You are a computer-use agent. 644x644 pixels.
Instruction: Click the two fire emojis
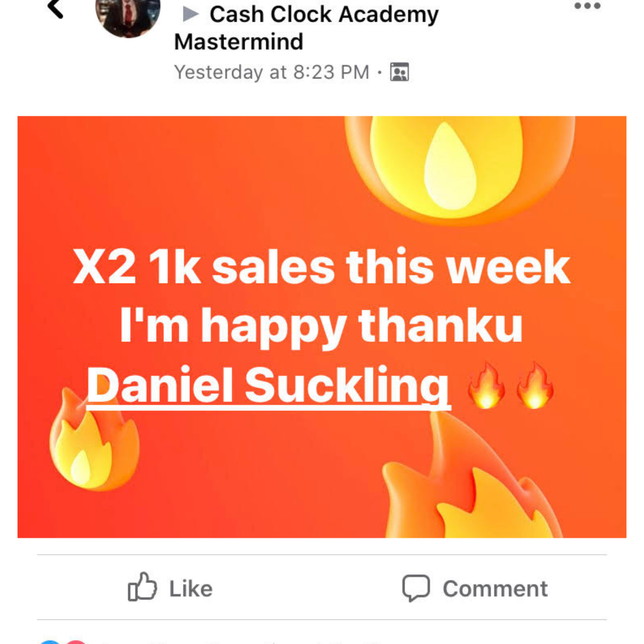tap(510, 386)
